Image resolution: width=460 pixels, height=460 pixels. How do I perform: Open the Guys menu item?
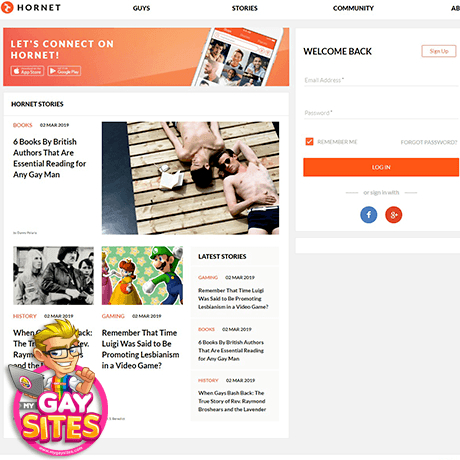[141, 8]
